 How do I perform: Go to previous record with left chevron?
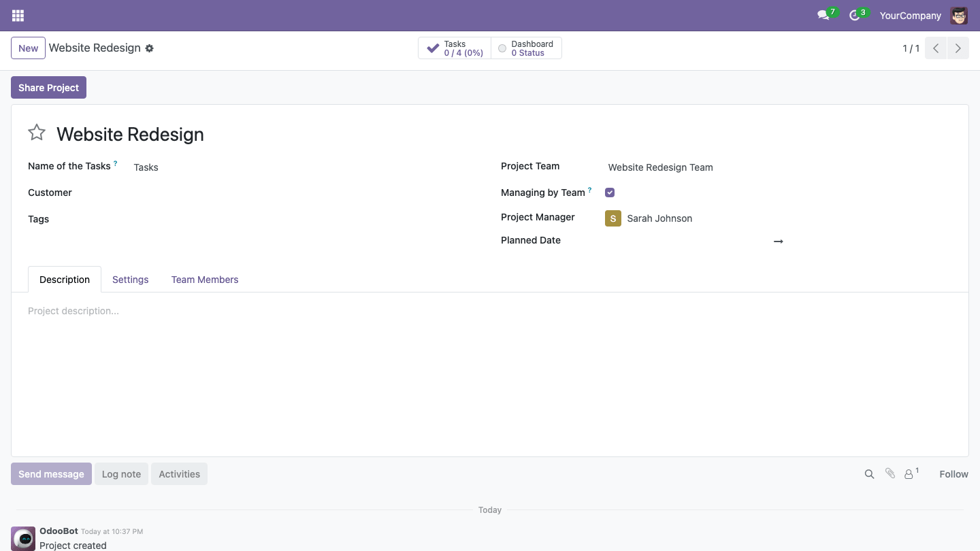point(936,48)
